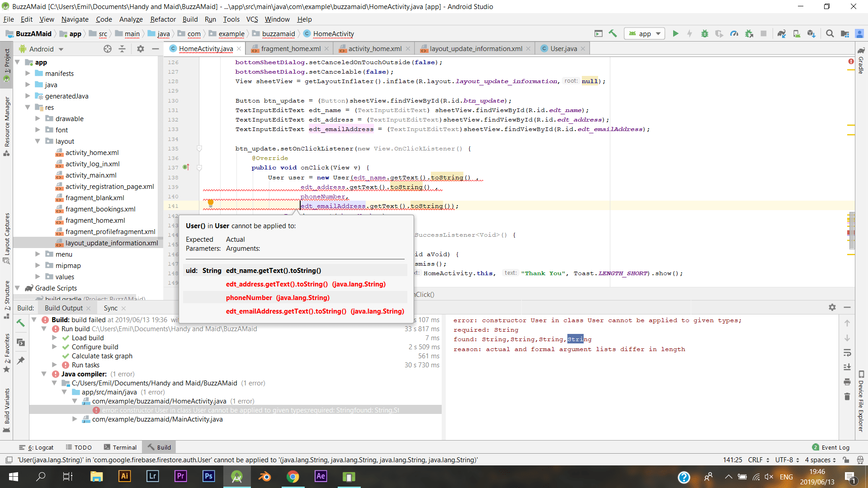Viewport: 868px width, 488px height.
Task: Open the Android project view dropdown
Action: (x=42, y=49)
